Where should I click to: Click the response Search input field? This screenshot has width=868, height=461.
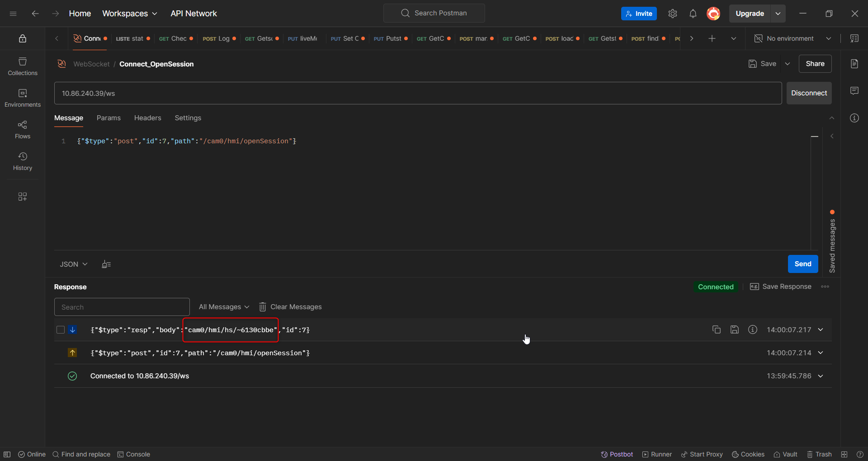coord(121,307)
